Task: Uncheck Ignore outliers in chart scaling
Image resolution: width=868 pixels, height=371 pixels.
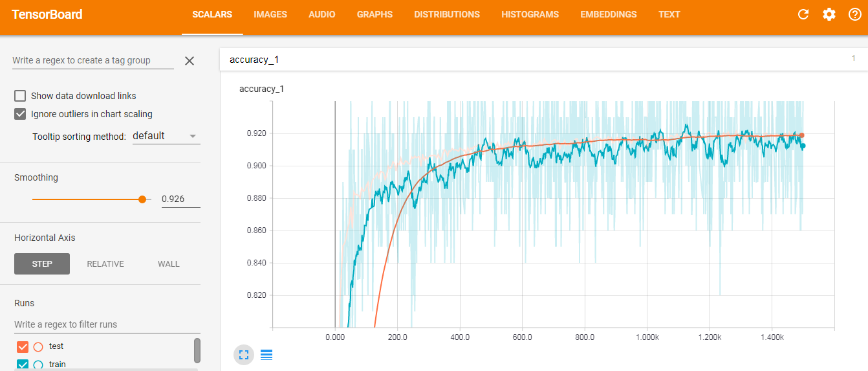Action: coord(20,114)
